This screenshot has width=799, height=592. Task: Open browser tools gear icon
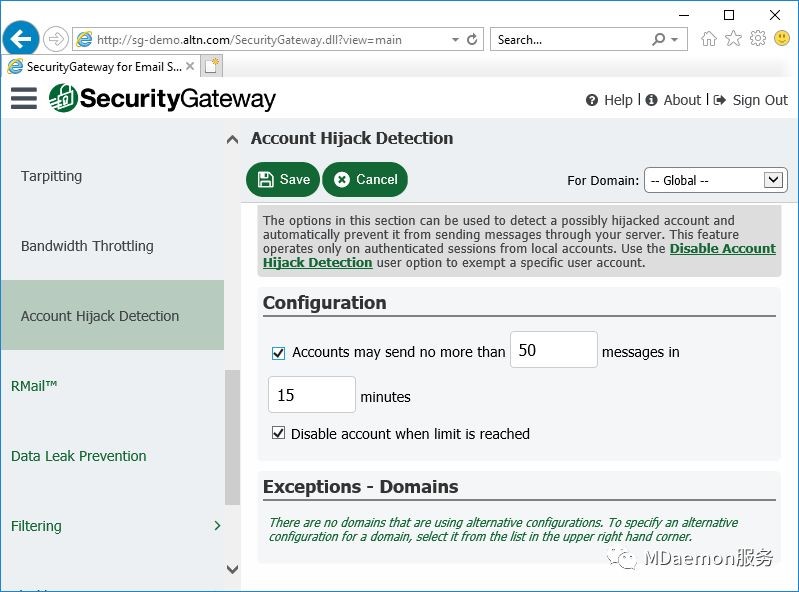point(758,38)
